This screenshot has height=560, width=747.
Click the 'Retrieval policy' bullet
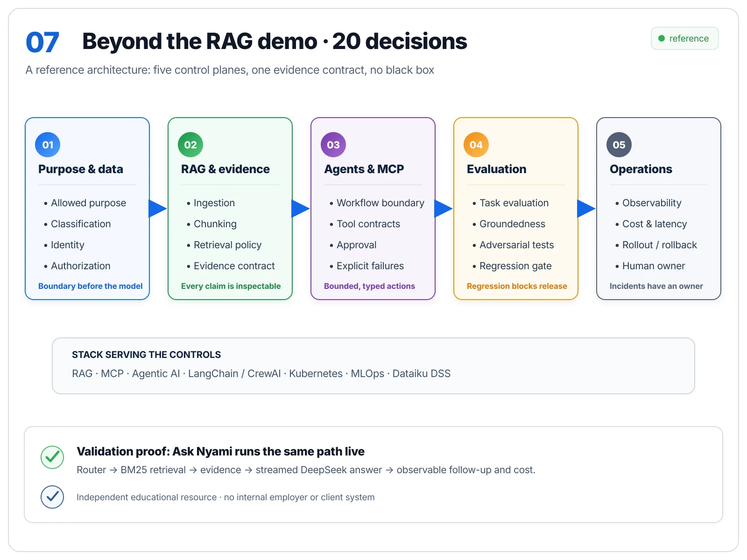(224, 245)
